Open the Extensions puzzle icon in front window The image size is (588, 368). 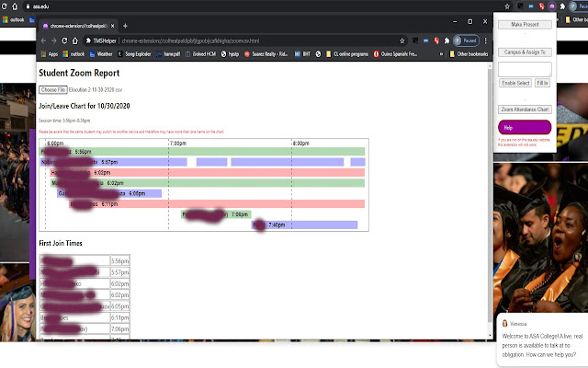click(x=447, y=40)
